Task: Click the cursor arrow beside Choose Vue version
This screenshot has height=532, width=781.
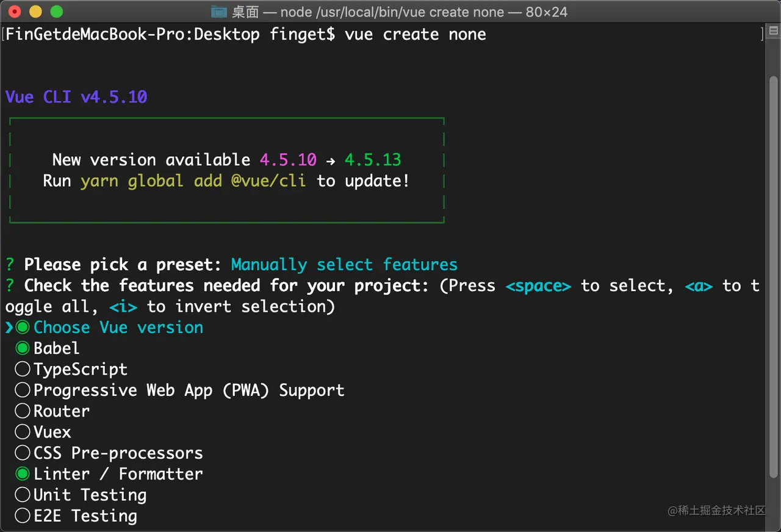Action: pos(9,328)
